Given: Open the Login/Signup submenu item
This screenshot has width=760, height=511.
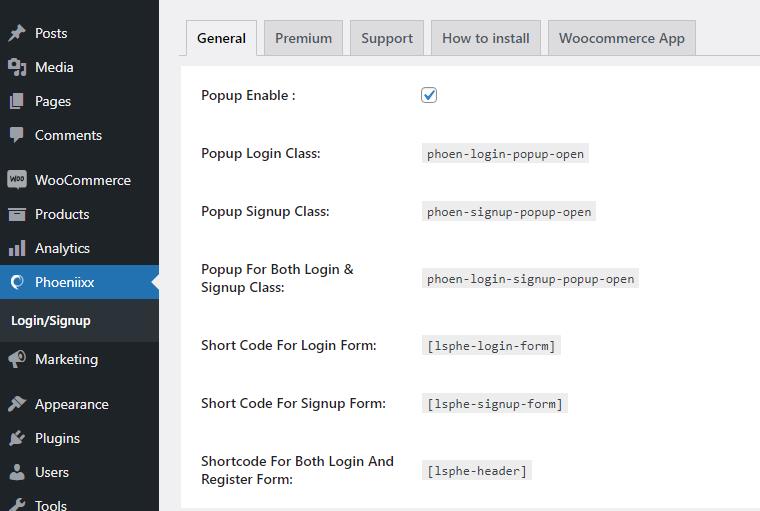Looking at the screenshot, I should click(x=51, y=320).
